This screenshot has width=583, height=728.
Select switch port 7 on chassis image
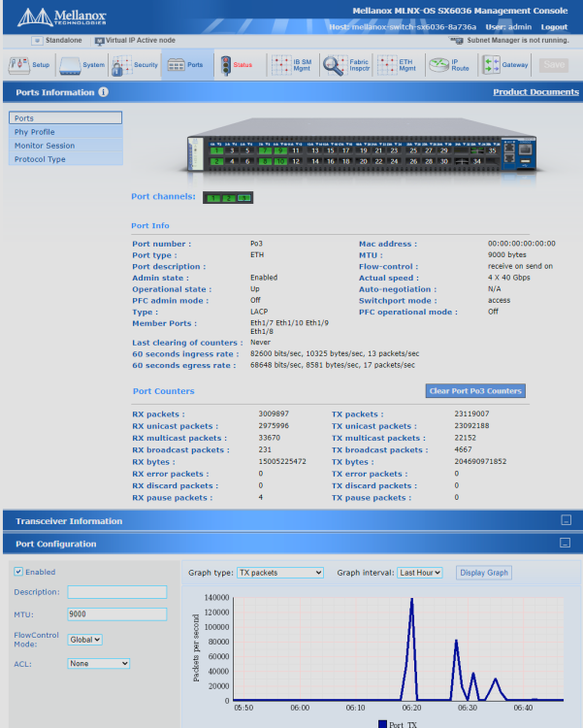(265, 150)
